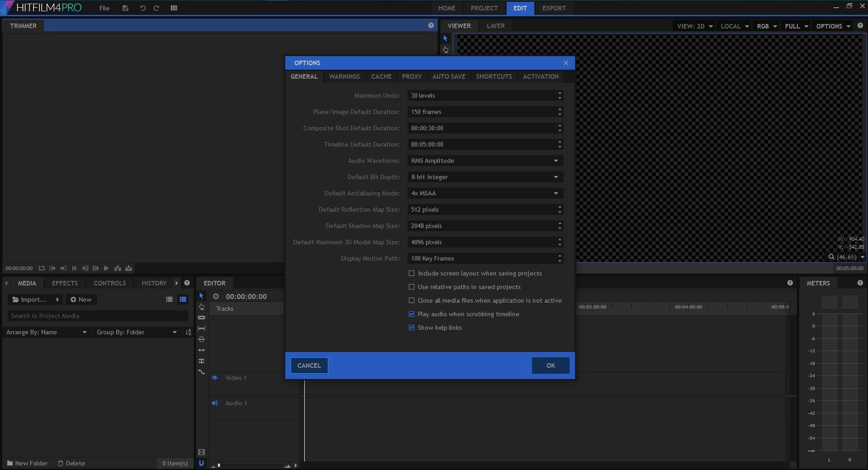Open the Default Antialiasing Mode dropdown

(x=485, y=193)
